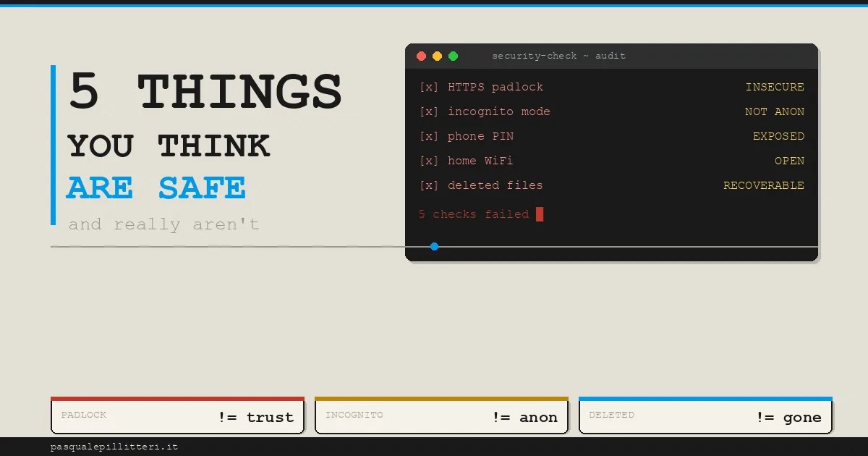Select the 'home WiFi' row label

[x=480, y=161]
